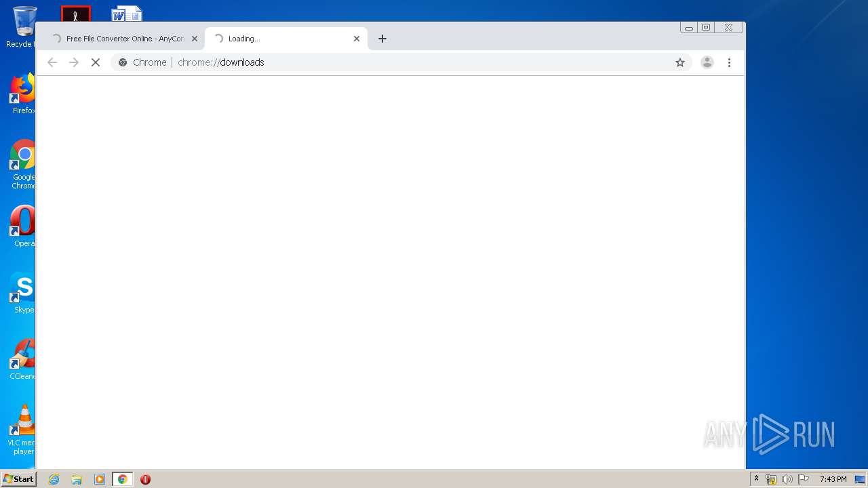Restore down the Chrome window
The image size is (868, 488).
pyautogui.click(x=706, y=28)
